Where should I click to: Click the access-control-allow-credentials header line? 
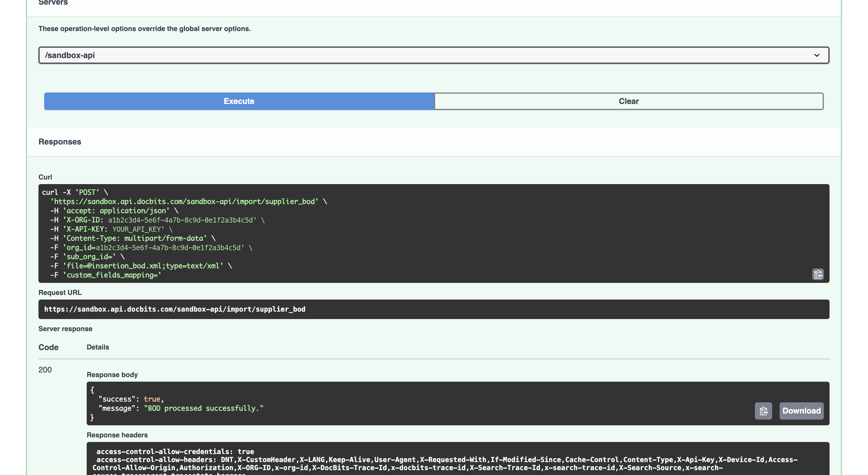pyautogui.click(x=175, y=451)
